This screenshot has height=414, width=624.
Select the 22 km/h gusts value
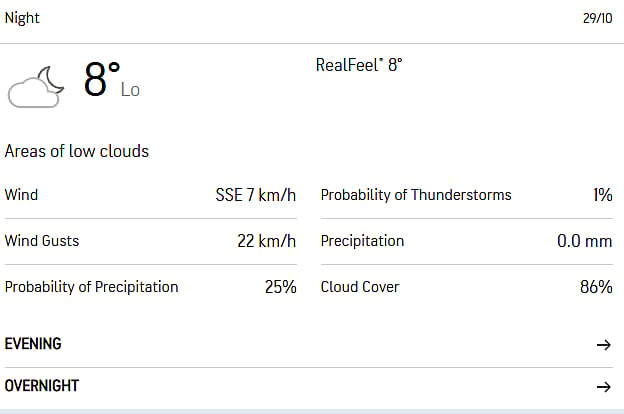pos(264,241)
